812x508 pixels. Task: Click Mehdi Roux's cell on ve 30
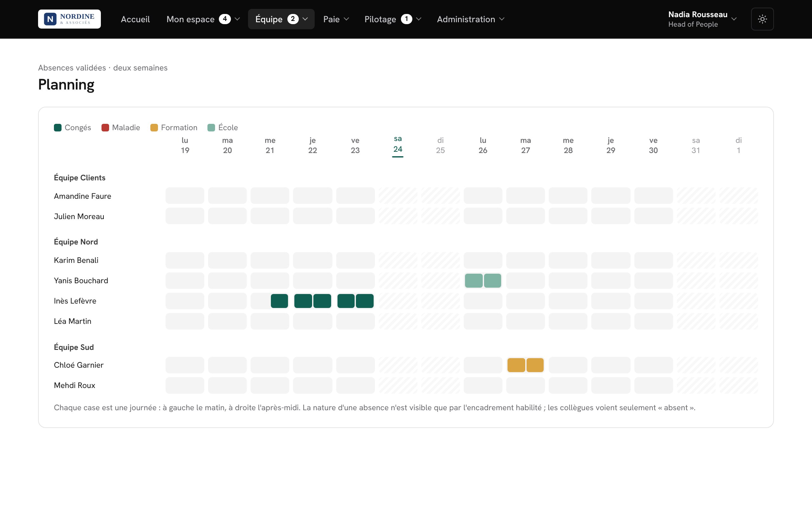pyautogui.click(x=653, y=385)
